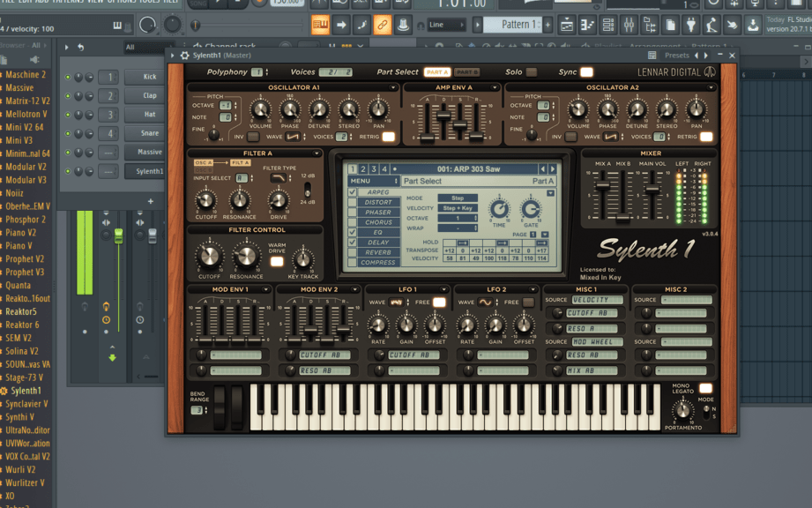Uncheck the EQ effect checkbox
Viewport: 812px width, 508px height.
pyautogui.click(x=353, y=232)
